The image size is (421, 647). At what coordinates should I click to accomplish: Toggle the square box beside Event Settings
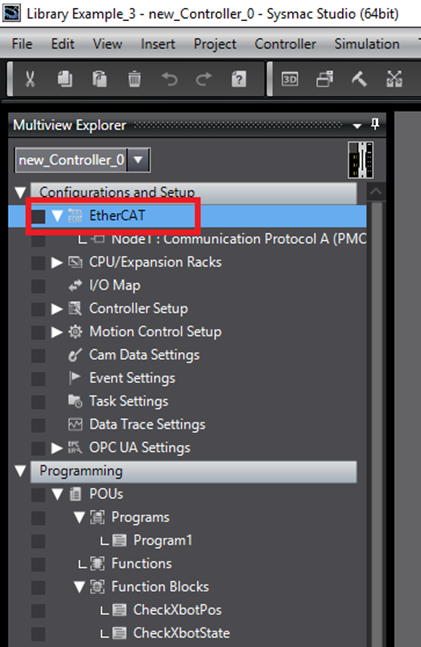[38, 378]
